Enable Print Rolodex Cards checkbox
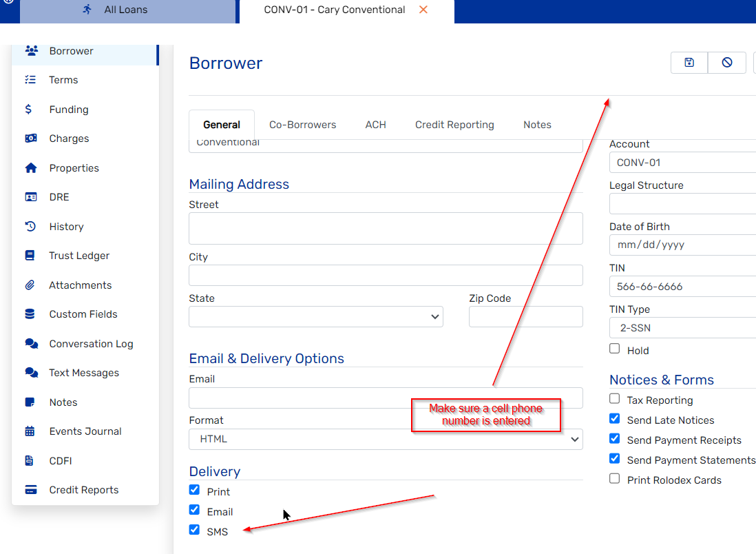The image size is (756, 554). pos(615,478)
